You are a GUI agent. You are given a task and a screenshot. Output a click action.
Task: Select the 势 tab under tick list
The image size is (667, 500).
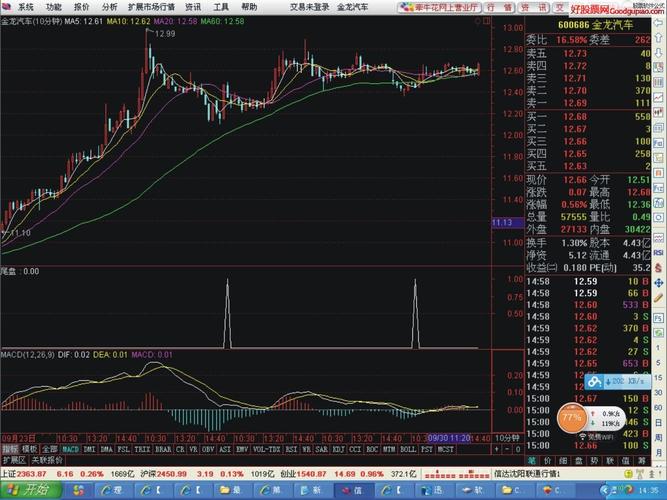pyautogui.click(x=594, y=460)
